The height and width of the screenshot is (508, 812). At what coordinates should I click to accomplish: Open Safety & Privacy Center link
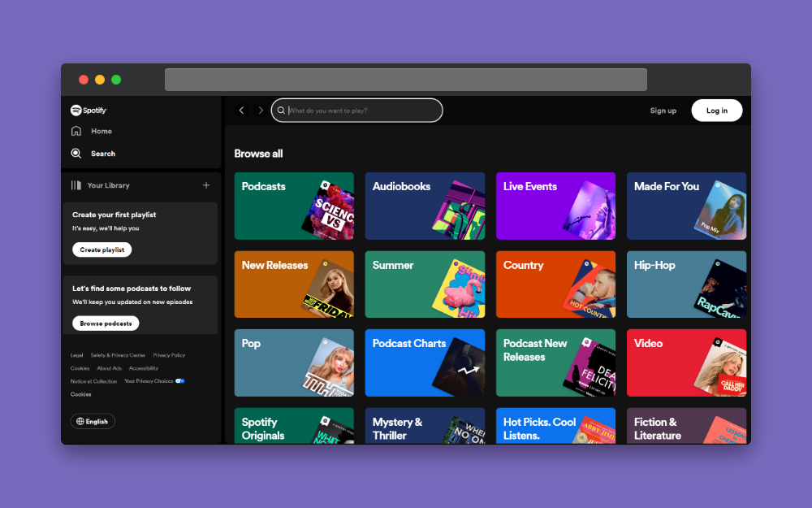point(118,355)
